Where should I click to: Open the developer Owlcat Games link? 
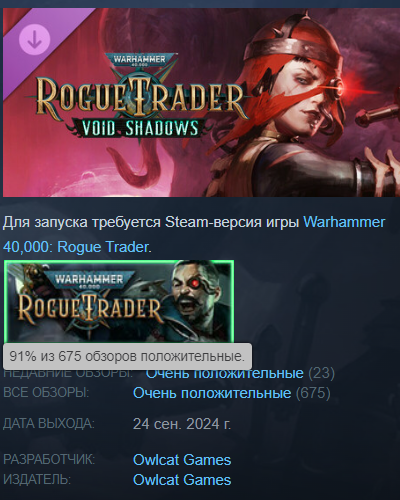[182, 460]
